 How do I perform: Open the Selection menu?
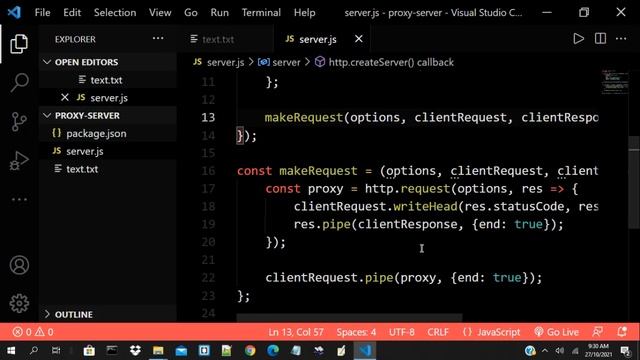pyautogui.click(x=115, y=13)
